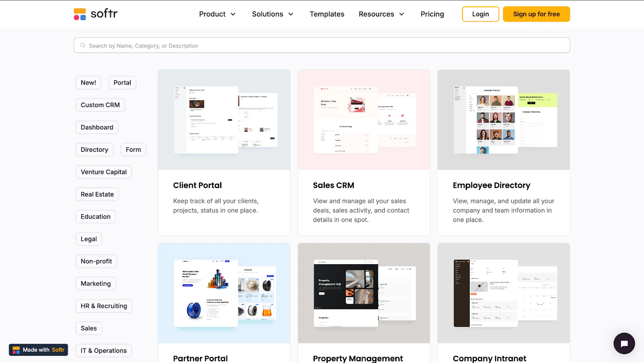This screenshot has width=644, height=363.
Task: Select the IT & Operations filter
Action: point(103,351)
